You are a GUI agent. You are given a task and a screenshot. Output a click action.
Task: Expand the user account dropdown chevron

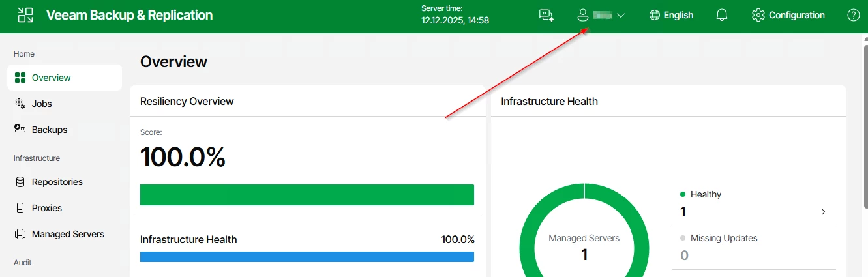coord(620,15)
